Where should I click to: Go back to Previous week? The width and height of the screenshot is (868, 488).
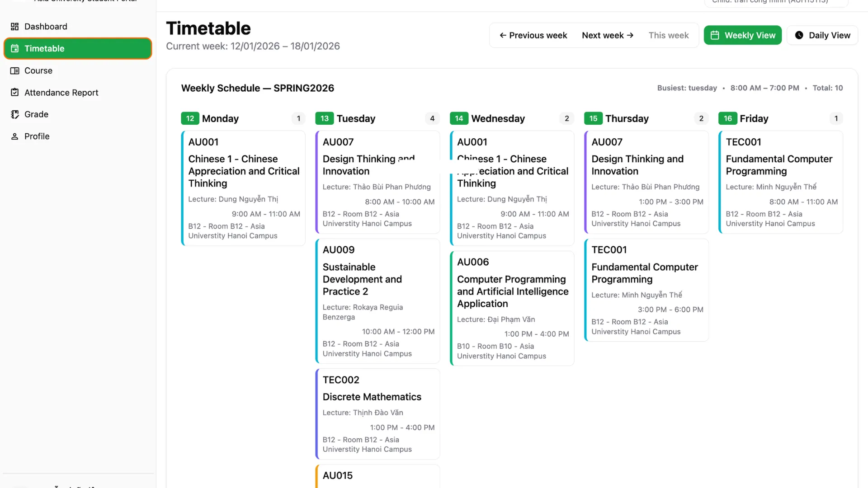pyautogui.click(x=533, y=35)
